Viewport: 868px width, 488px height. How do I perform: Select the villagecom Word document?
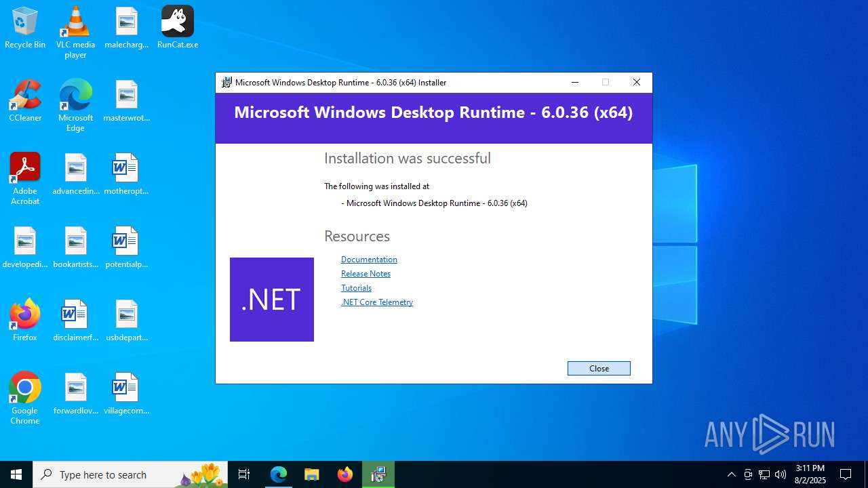pos(126,394)
